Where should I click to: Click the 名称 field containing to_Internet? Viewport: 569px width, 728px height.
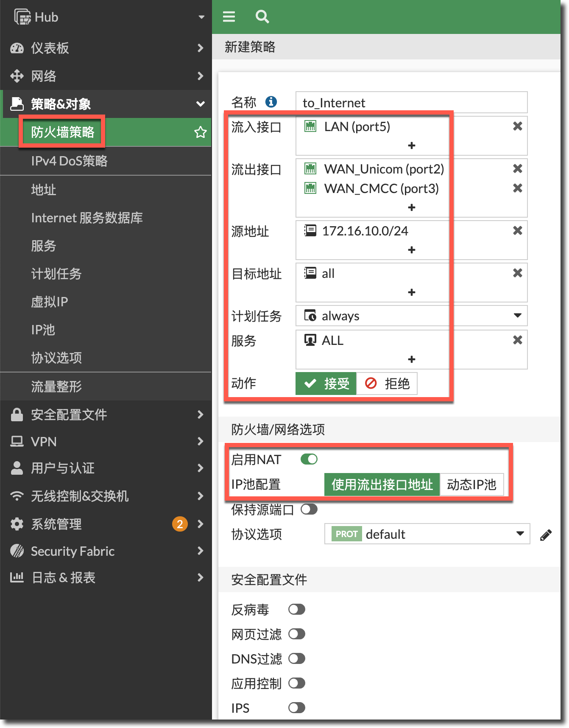tap(411, 103)
